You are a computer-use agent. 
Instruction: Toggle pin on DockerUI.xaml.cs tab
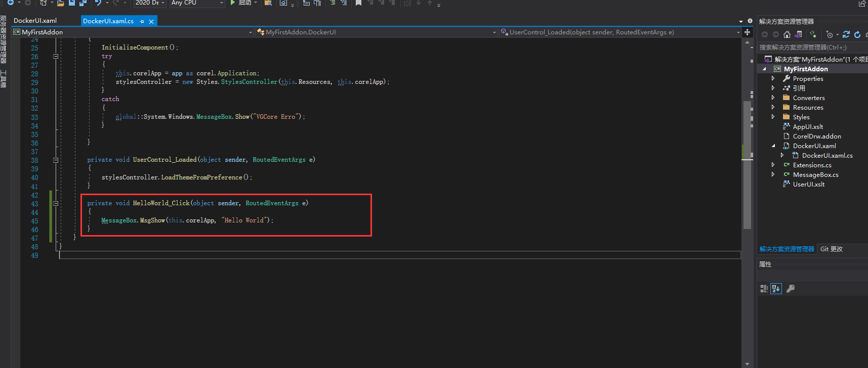[x=142, y=21]
